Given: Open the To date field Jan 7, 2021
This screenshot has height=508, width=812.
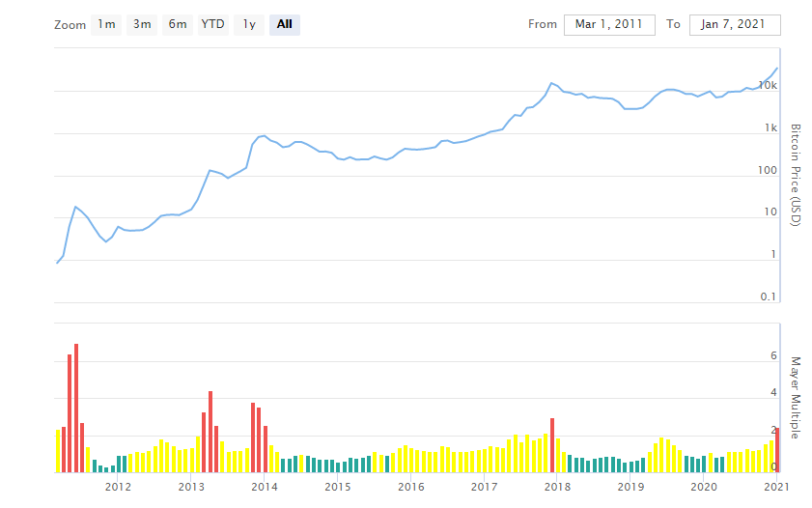Looking at the screenshot, I should tap(735, 24).
